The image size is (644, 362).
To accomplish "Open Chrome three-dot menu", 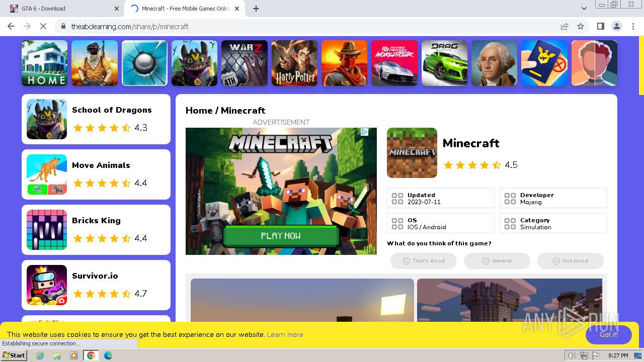I will [633, 26].
